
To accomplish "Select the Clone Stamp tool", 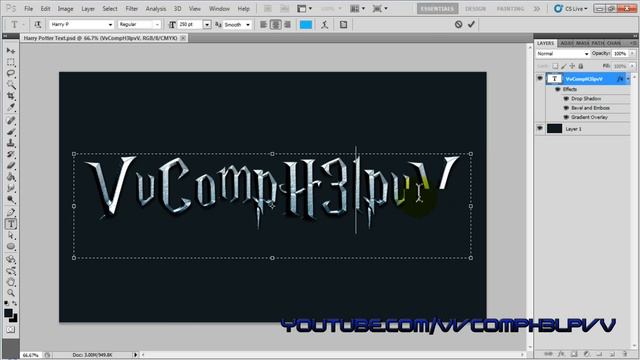I will [x=11, y=143].
